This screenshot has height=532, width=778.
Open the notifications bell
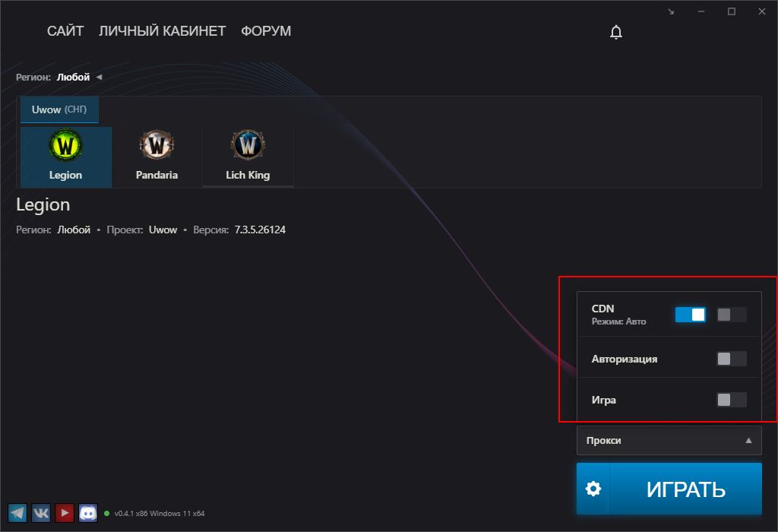pyautogui.click(x=615, y=32)
